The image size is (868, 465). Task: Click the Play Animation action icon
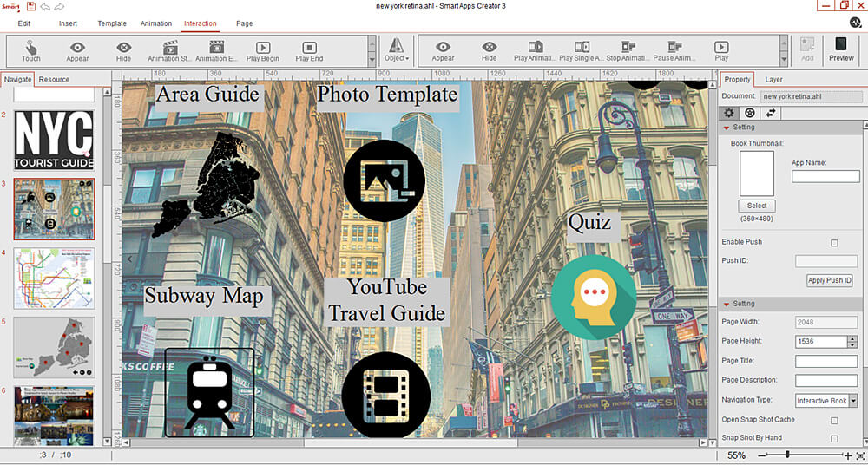click(x=536, y=47)
